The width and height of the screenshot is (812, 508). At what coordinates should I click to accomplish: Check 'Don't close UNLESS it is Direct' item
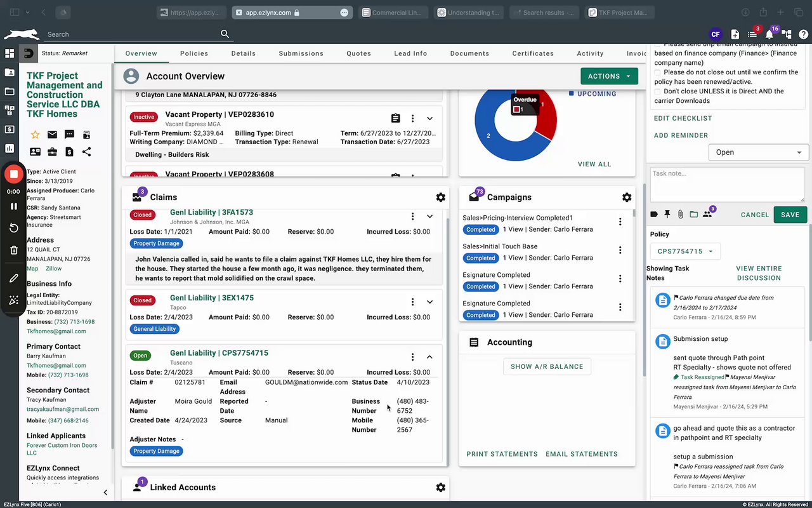(x=658, y=91)
